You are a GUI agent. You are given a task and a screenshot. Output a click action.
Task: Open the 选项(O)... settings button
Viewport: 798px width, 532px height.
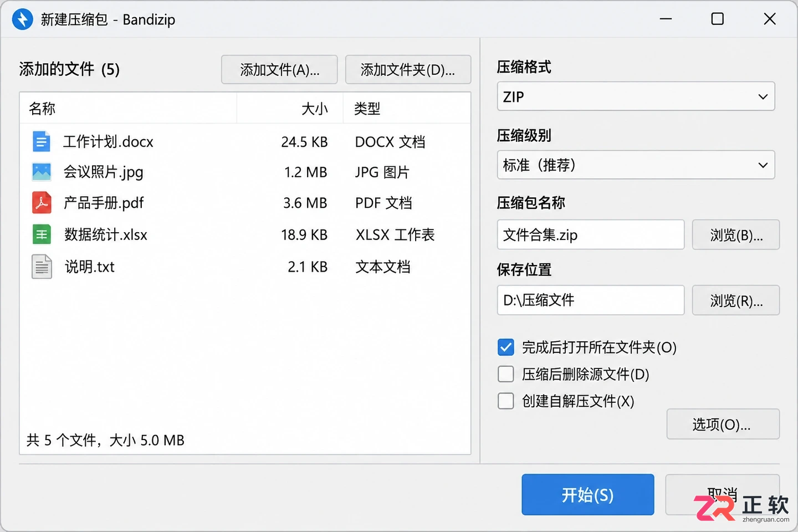pyautogui.click(x=723, y=424)
